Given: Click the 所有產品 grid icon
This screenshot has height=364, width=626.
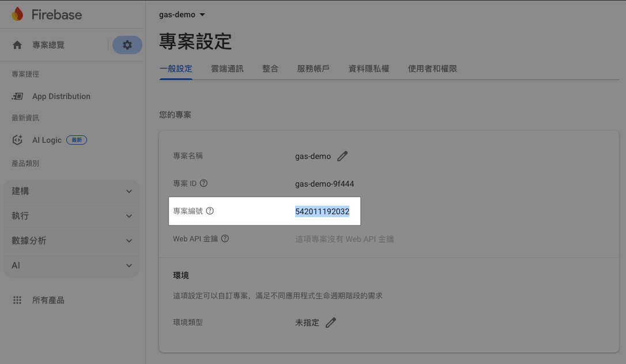Looking at the screenshot, I should tap(17, 300).
